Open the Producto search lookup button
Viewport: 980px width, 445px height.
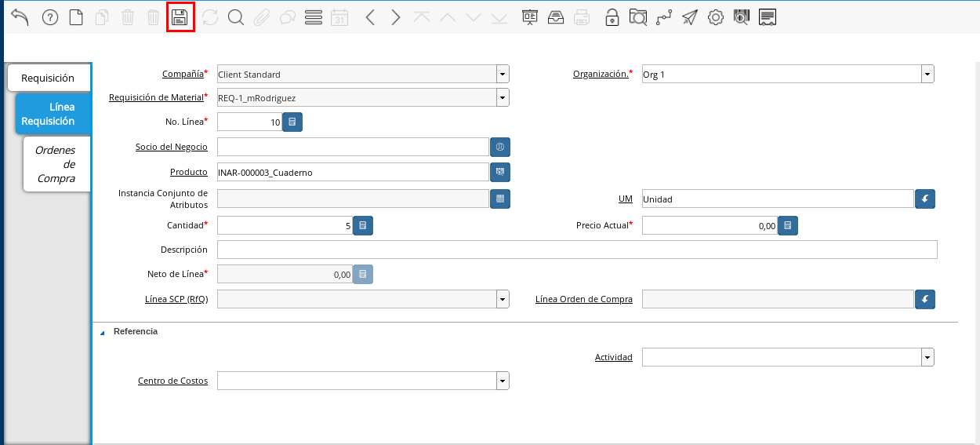pyautogui.click(x=500, y=172)
